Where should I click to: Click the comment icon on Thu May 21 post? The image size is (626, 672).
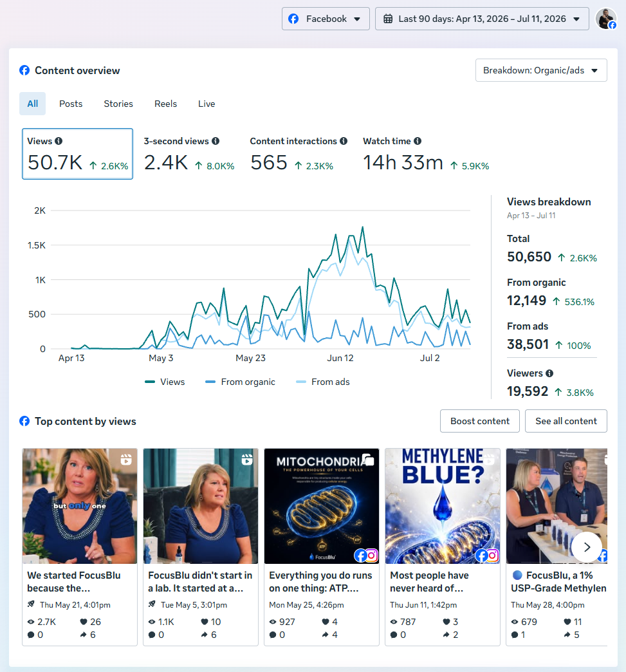[x=31, y=635]
